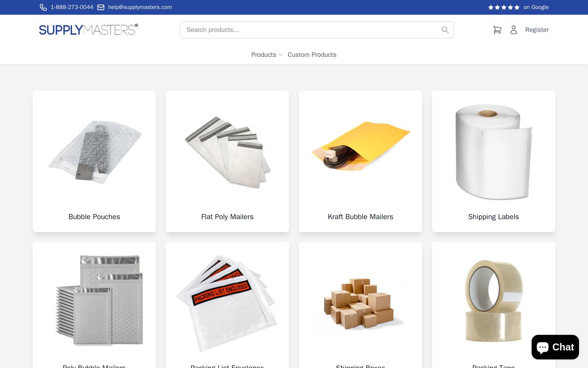Click the search magnifier icon

[445, 30]
